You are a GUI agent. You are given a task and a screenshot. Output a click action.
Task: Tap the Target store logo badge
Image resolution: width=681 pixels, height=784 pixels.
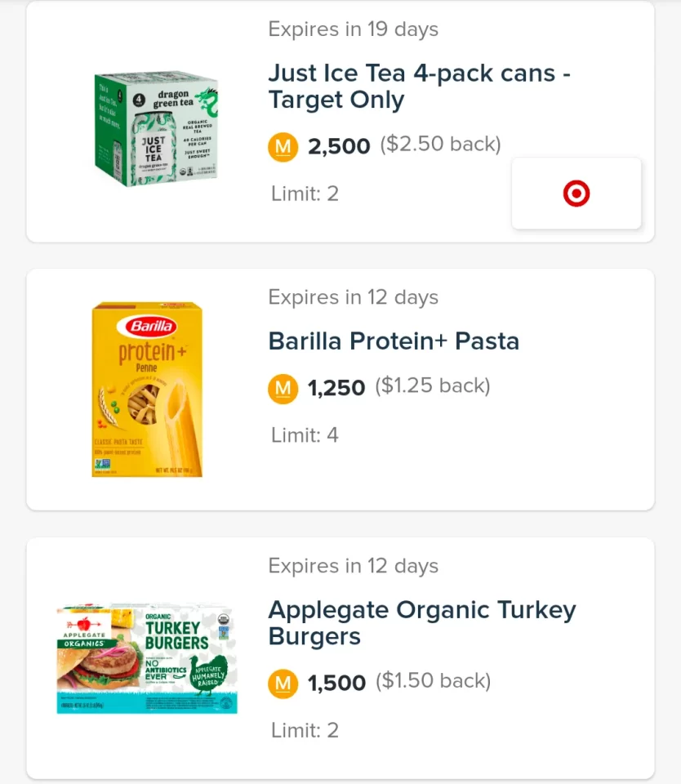click(x=576, y=194)
